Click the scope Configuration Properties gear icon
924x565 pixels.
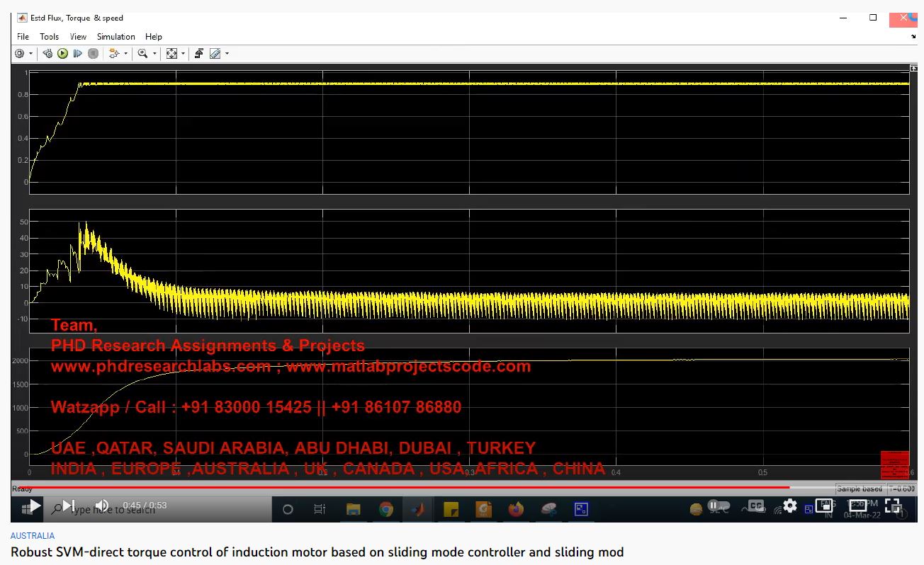(20, 54)
